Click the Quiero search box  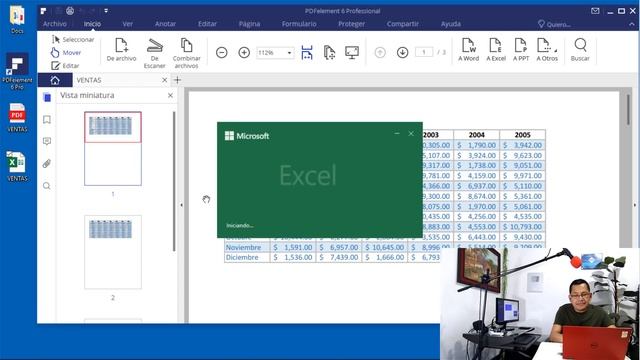554,24
